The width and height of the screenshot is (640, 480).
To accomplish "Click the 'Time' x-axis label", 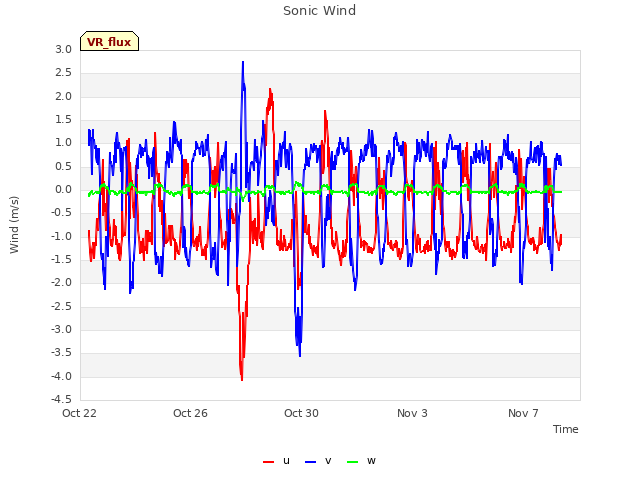I will point(566,429).
